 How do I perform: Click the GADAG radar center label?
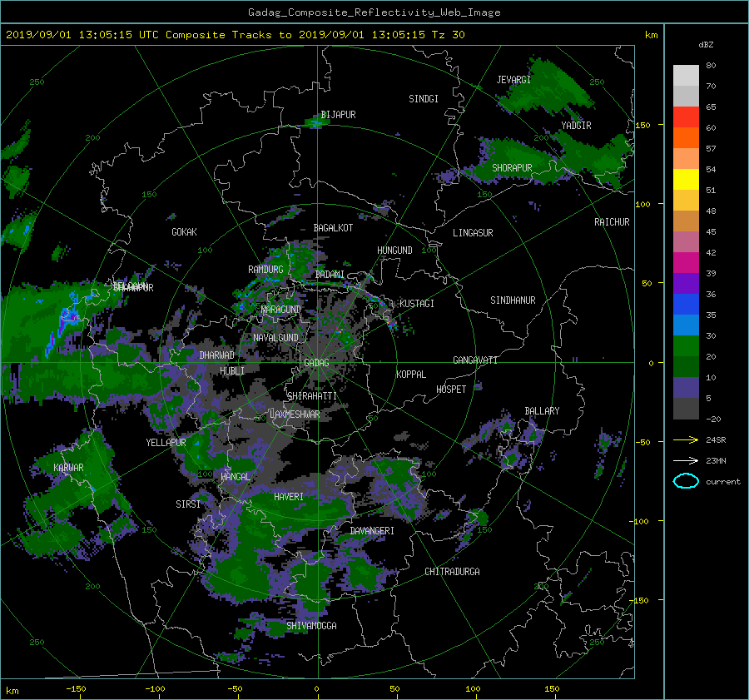pyautogui.click(x=316, y=363)
